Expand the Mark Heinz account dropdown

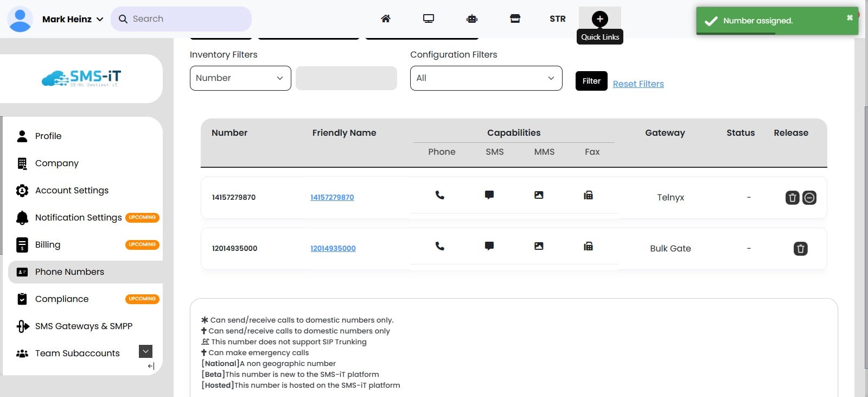pos(100,19)
